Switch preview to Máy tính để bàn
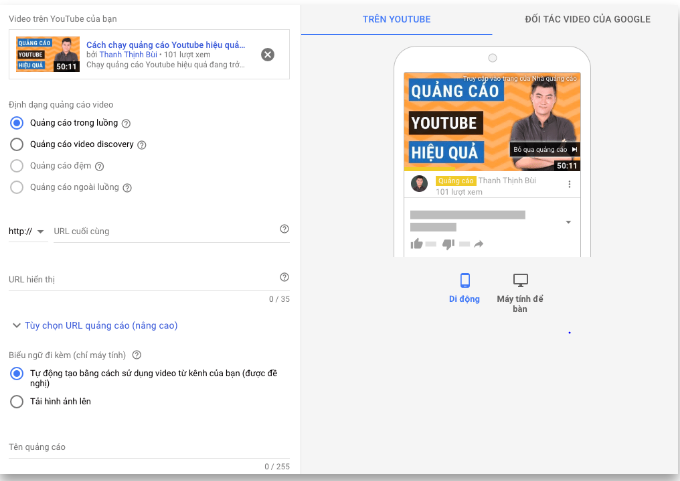 click(520, 292)
